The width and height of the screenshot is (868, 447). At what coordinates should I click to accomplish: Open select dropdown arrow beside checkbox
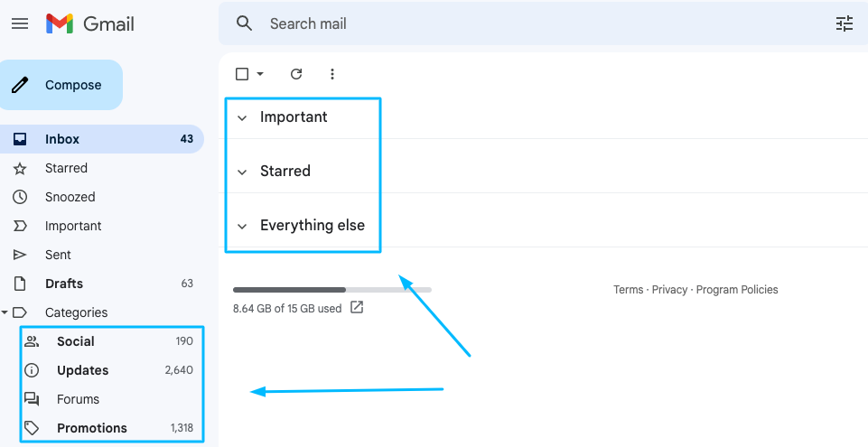(x=260, y=74)
